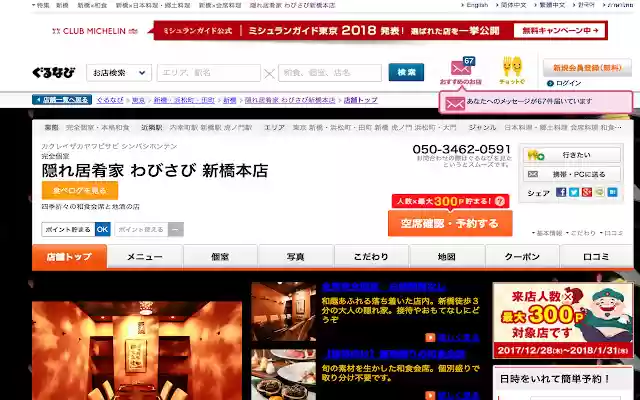Click the envelope icon in message notification
The image size is (640, 400).
click(x=455, y=104)
